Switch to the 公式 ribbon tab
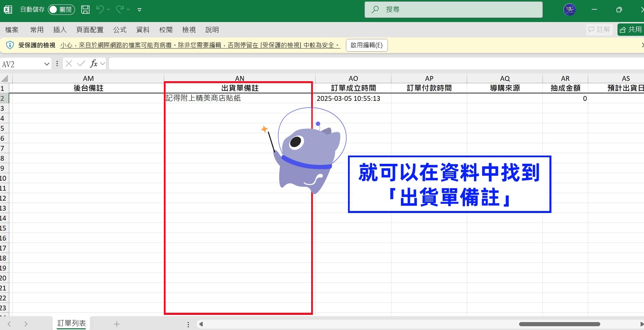Screen dimensions: 644x330 (x=120, y=30)
